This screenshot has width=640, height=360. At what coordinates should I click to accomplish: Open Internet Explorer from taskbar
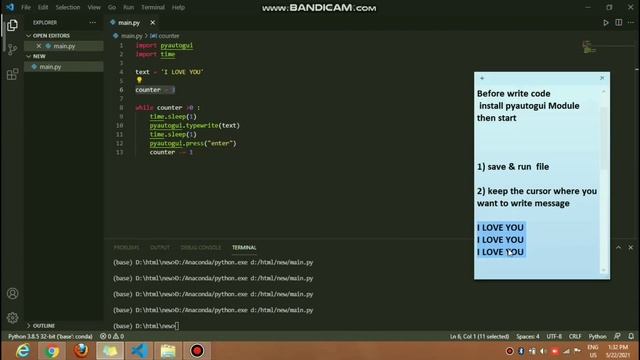click(23, 351)
